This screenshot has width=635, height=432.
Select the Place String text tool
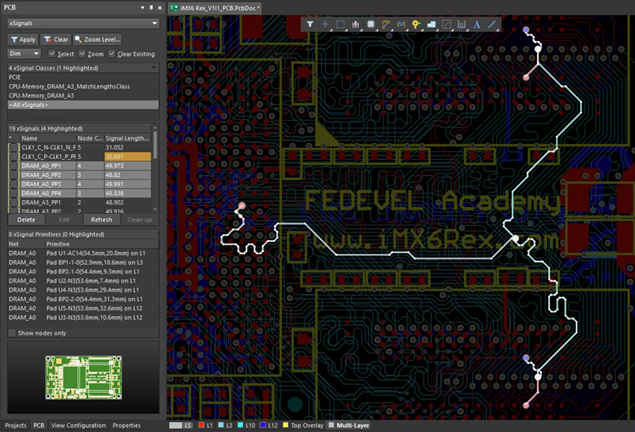point(477,22)
